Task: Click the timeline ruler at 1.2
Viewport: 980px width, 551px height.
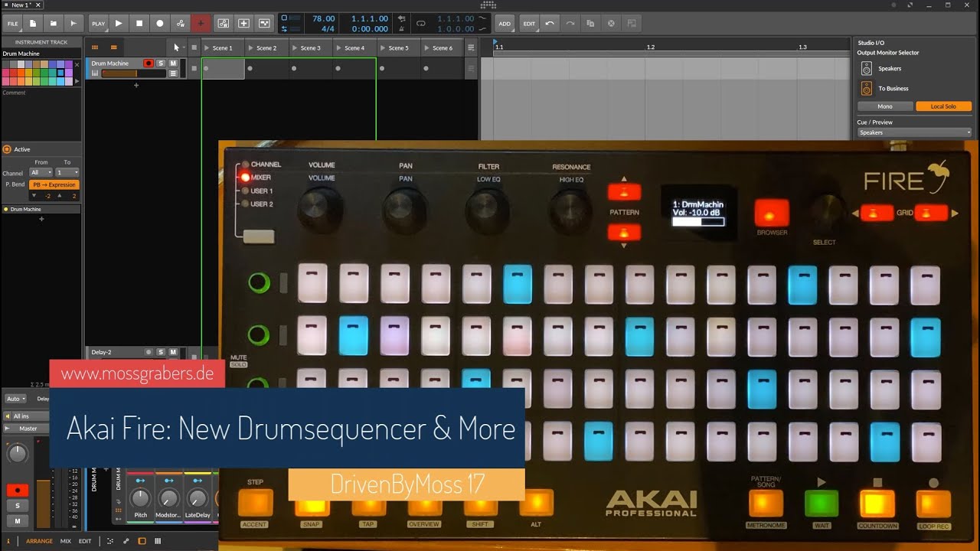Action: pyautogui.click(x=650, y=47)
